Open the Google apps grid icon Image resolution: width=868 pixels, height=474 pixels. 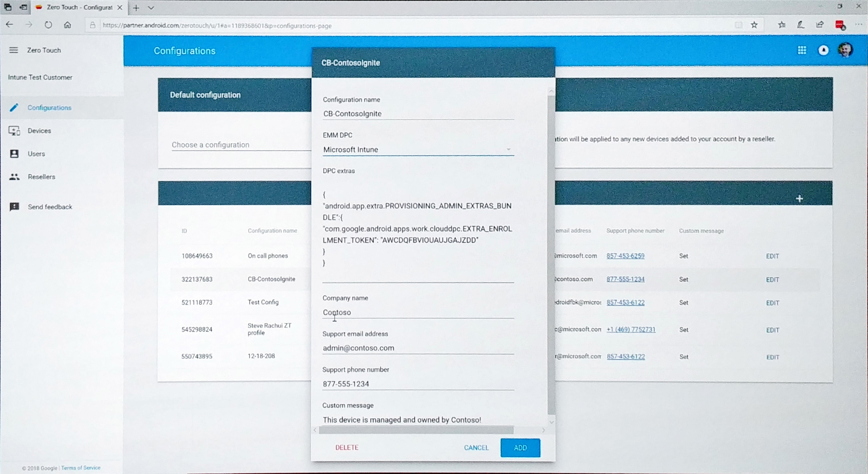pyautogui.click(x=802, y=50)
